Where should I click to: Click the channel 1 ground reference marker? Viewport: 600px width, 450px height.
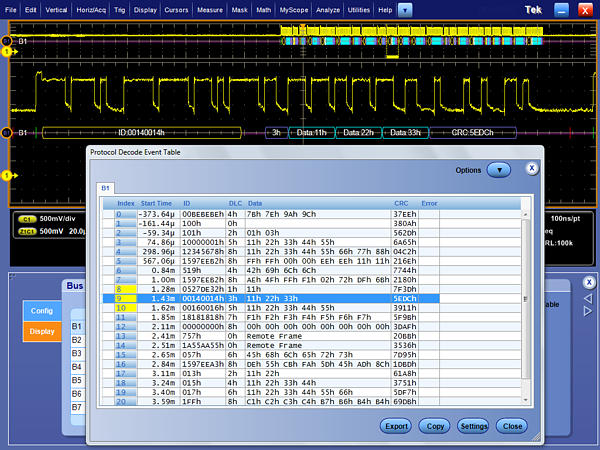point(8,176)
